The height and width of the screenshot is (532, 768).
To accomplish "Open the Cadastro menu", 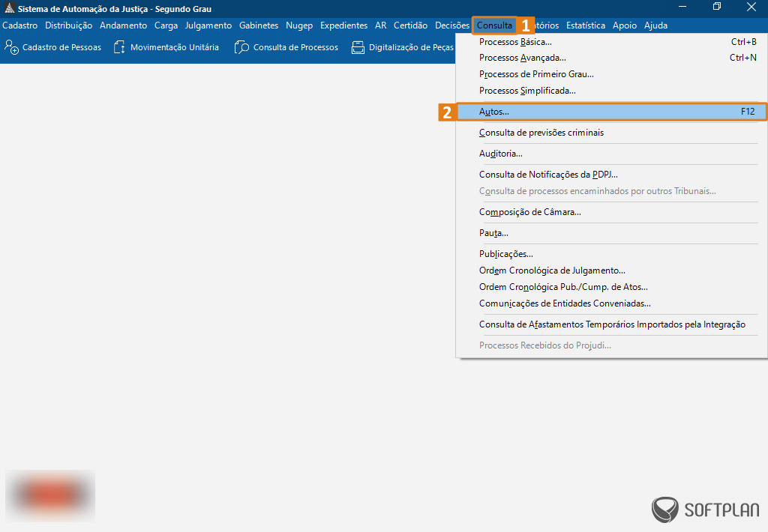I will pos(20,25).
